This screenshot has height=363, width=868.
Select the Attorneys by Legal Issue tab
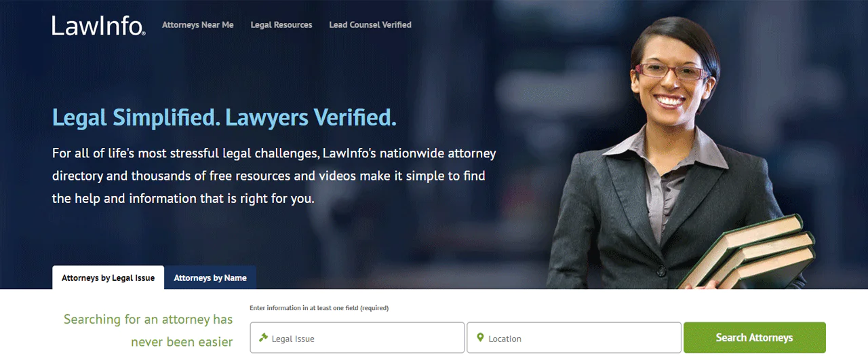[x=108, y=278]
